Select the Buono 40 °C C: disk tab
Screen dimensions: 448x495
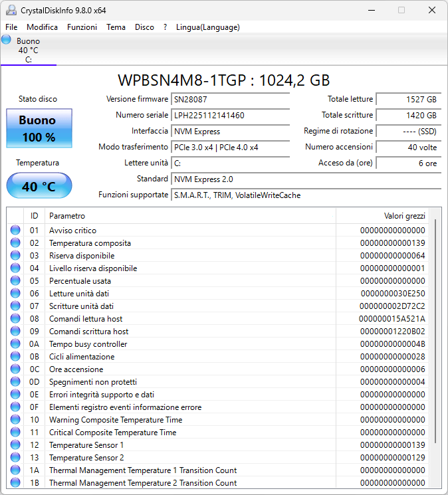(29, 50)
